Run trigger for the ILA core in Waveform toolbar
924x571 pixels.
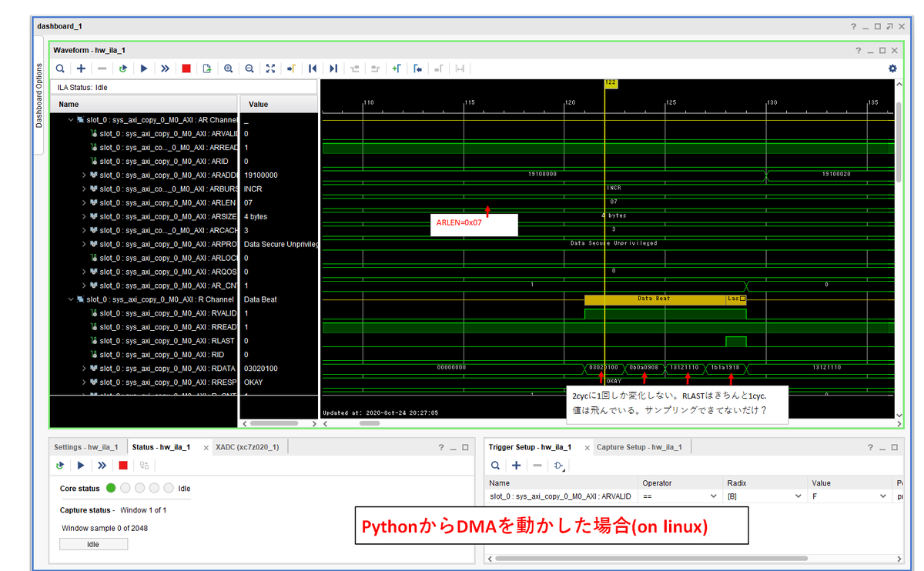click(x=144, y=68)
